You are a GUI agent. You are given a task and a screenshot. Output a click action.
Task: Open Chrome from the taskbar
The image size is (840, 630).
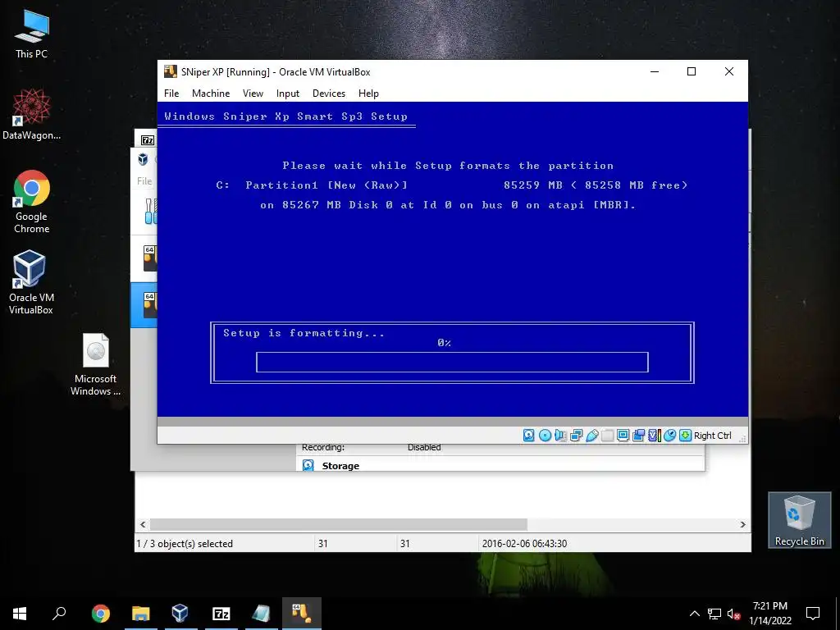[101, 614]
